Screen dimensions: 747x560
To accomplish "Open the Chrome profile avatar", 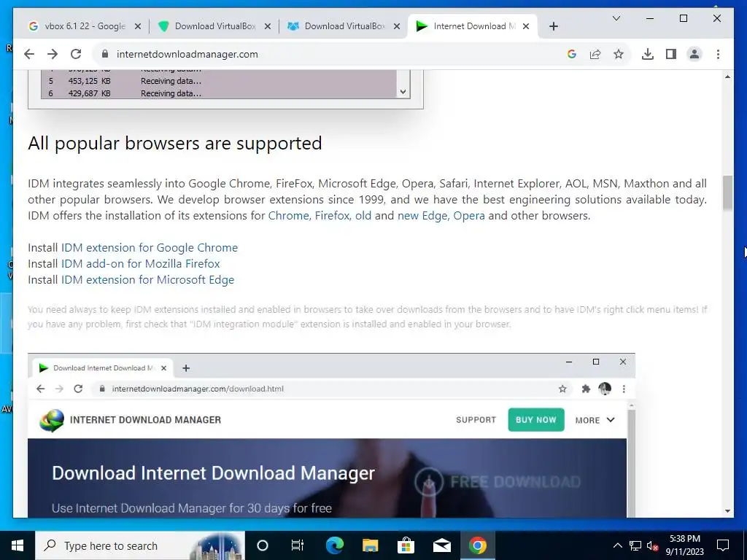I will 694,54.
